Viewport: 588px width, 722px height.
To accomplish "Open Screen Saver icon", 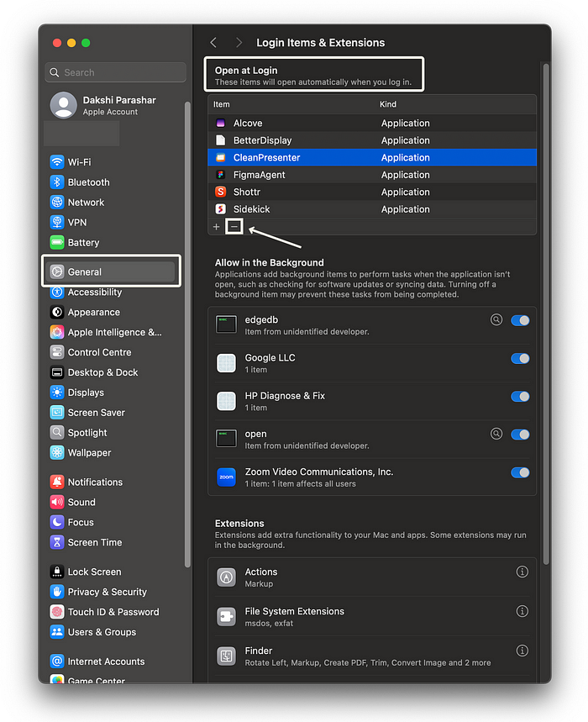I will 57,413.
